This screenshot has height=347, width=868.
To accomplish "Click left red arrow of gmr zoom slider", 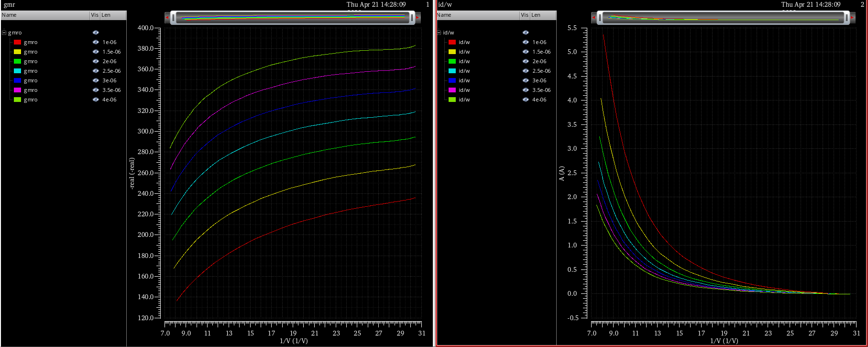I will [x=167, y=18].
